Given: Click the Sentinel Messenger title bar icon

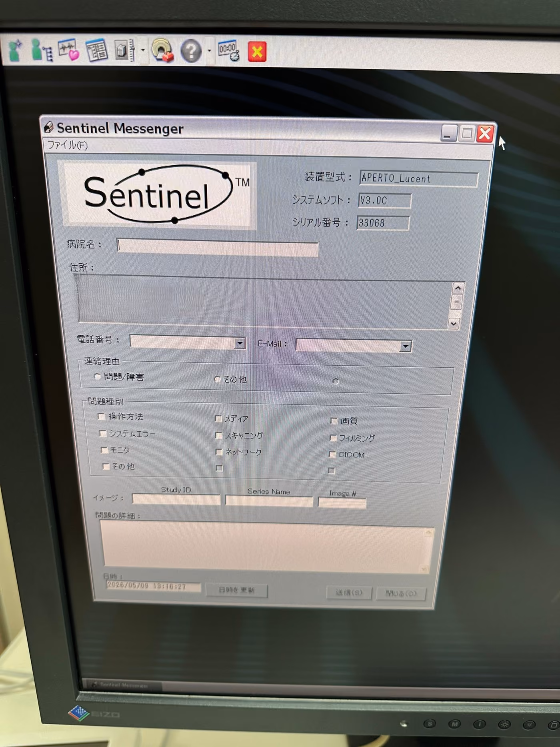Looking at the screenshot, I should [x=49, y=127].
